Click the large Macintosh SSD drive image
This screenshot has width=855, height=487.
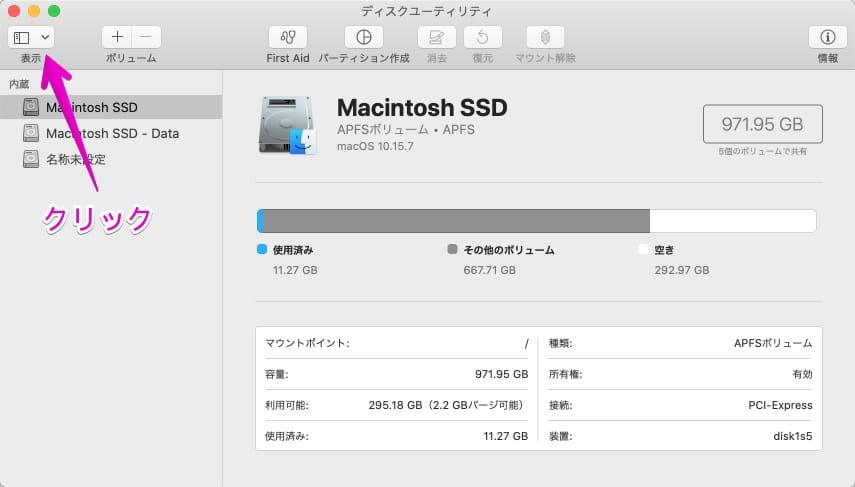coord(287,125)
